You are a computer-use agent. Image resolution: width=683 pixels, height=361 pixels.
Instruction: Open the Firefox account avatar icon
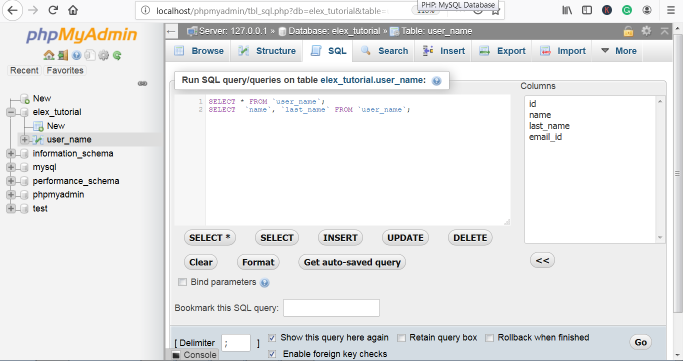[647, 10]
